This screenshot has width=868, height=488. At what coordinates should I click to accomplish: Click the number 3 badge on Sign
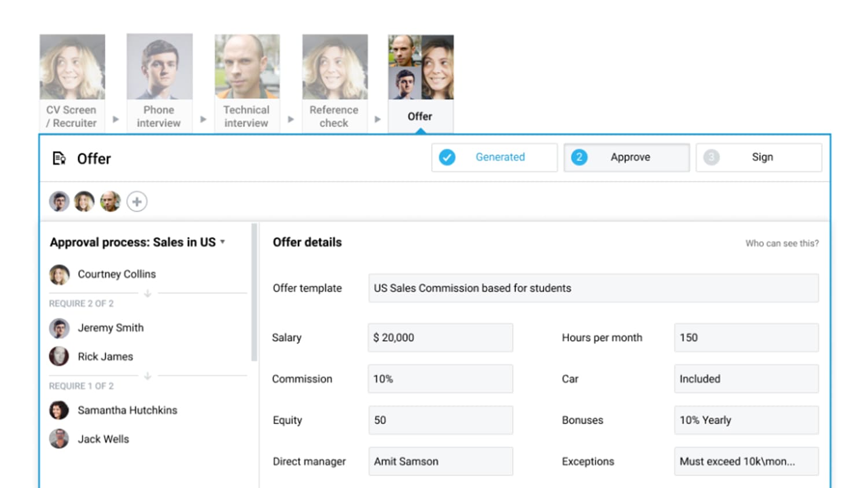711,157
